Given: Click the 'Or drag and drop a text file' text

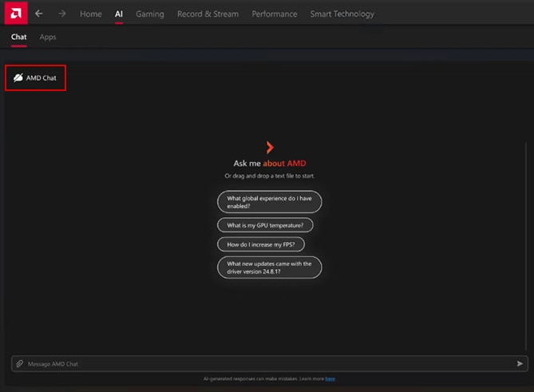Looking at the screenshot, I should pos(269,176).
